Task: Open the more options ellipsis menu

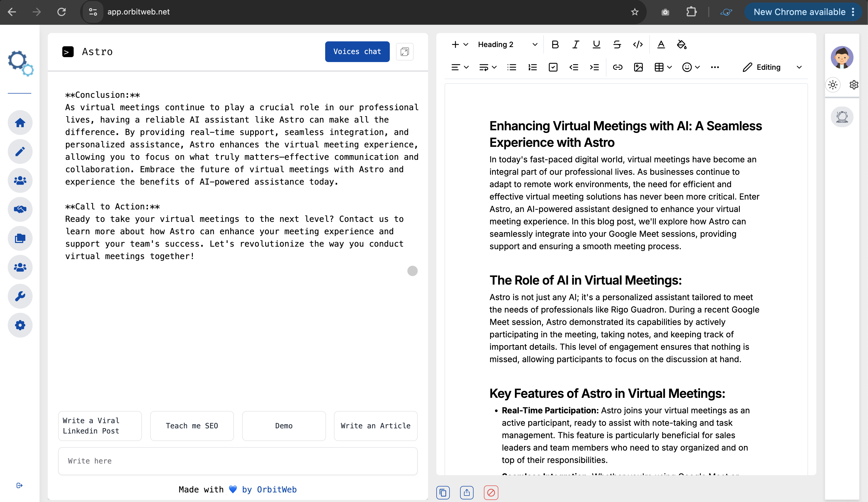Action: pyautogui.click(x=715, y=67)
